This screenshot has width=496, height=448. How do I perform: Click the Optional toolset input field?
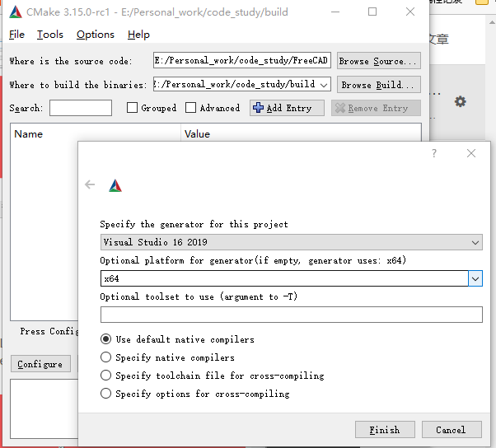[x=292, y=315]
